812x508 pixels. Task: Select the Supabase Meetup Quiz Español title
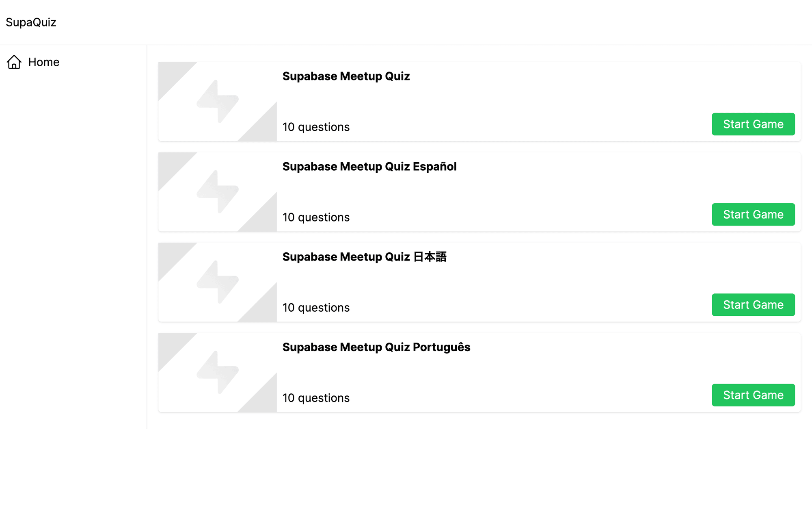[x=369, y=167]
